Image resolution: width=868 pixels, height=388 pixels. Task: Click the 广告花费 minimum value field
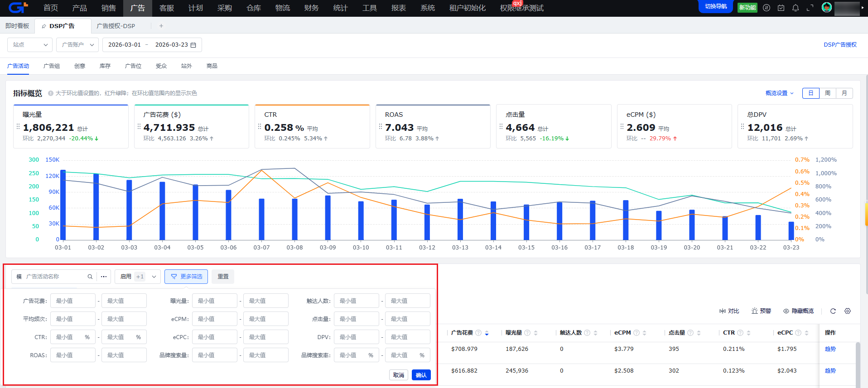tap(72, 301)
